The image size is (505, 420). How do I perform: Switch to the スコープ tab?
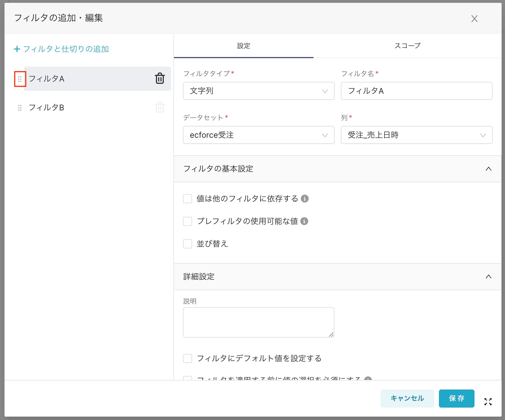(x=407, y=46)
